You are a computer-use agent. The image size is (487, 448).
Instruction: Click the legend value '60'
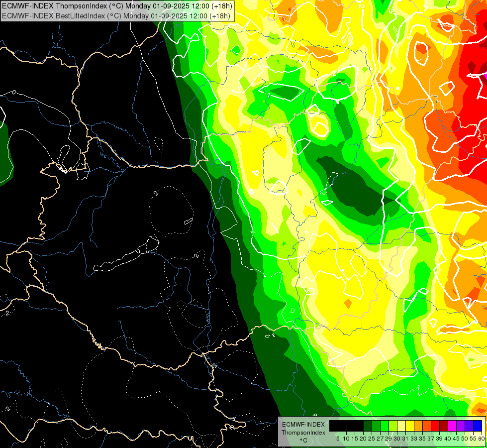(x=482, y=439)
